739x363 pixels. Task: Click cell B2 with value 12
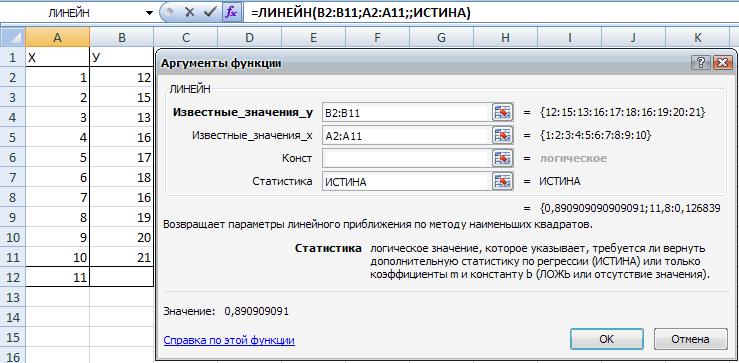coord(122,77)
